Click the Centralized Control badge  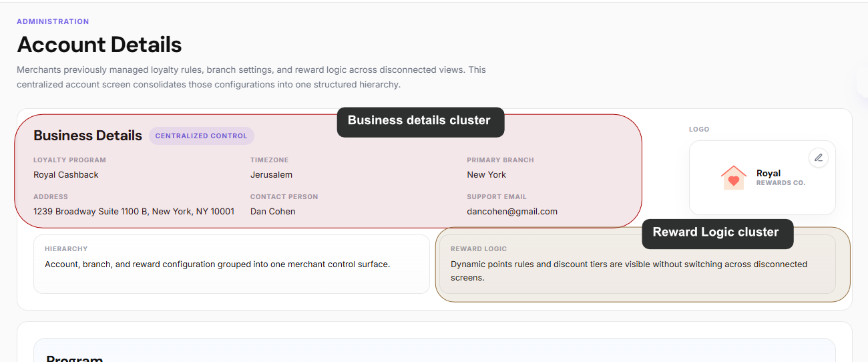point(201,136)
